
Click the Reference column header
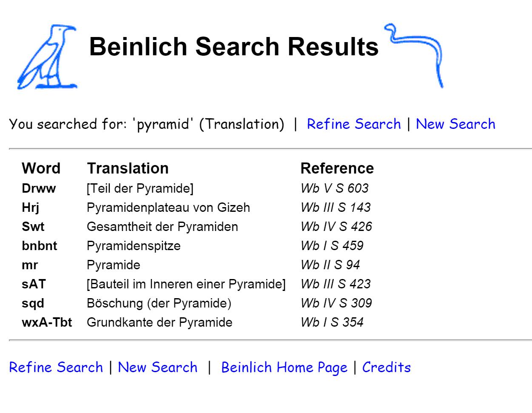337,168
